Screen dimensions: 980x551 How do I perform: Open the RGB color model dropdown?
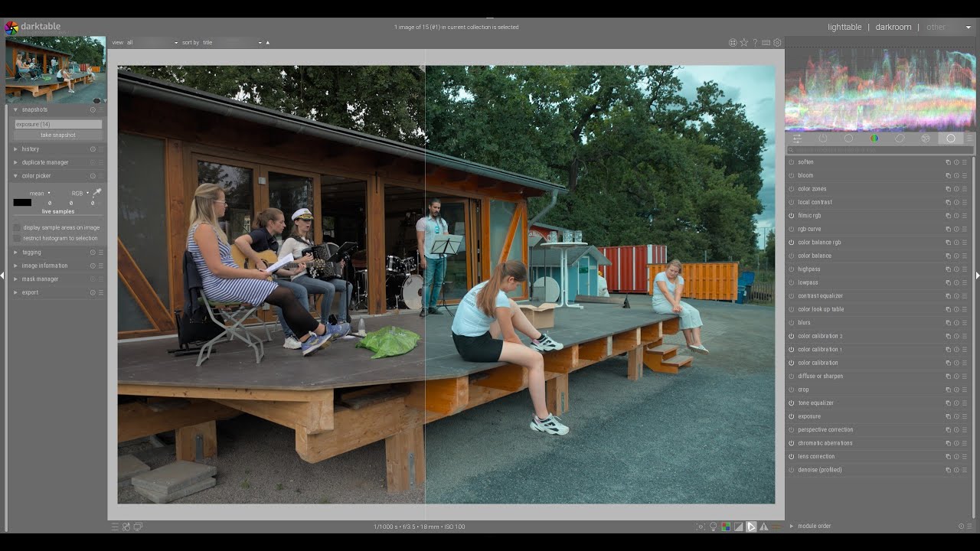point(80,194)
